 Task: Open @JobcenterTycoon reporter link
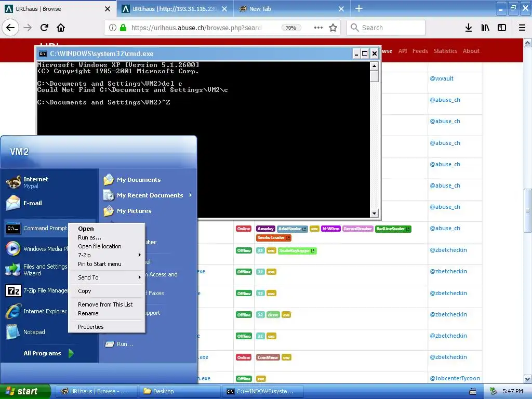click(x=455, y=378)
